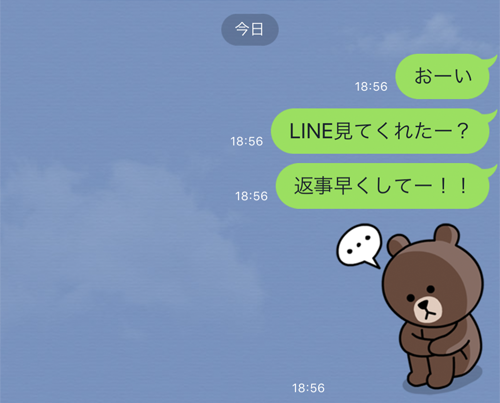Click the exclamation marks in third message
The height and width of the screenshot is (403, 500).
[x=452, y=186]
